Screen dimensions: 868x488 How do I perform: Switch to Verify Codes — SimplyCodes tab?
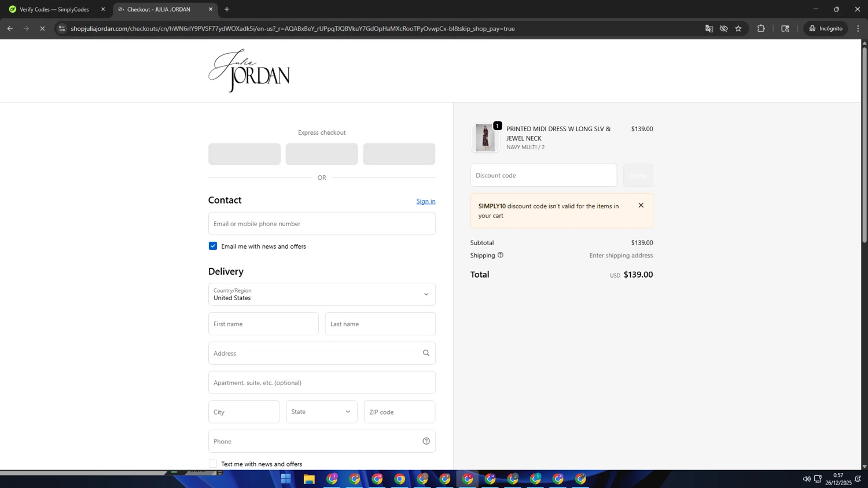click(54, 9)
